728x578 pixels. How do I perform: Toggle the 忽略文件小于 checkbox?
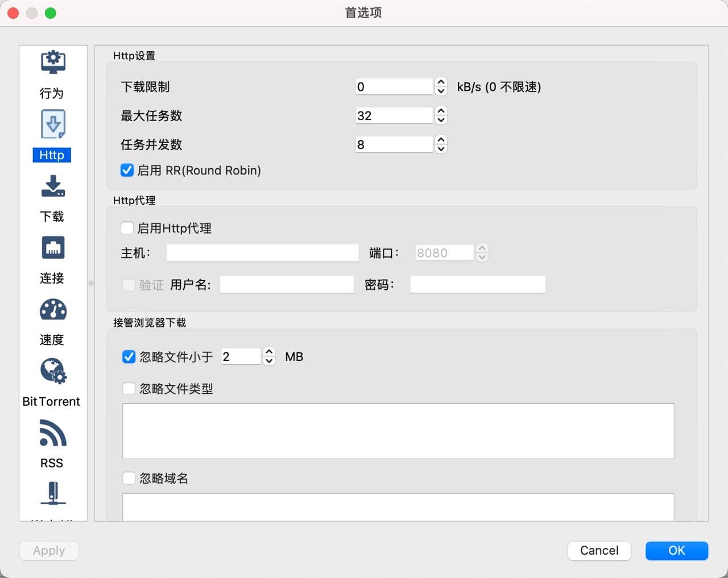[x=129, y=357]
